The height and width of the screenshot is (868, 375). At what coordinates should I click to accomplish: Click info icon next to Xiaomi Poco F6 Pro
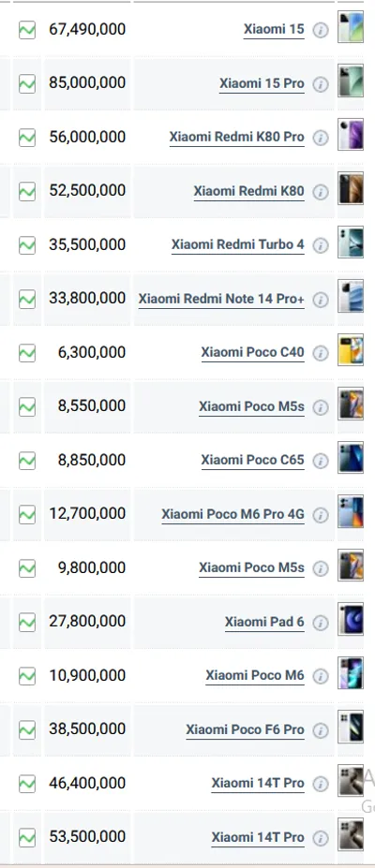tap(321, 730)
